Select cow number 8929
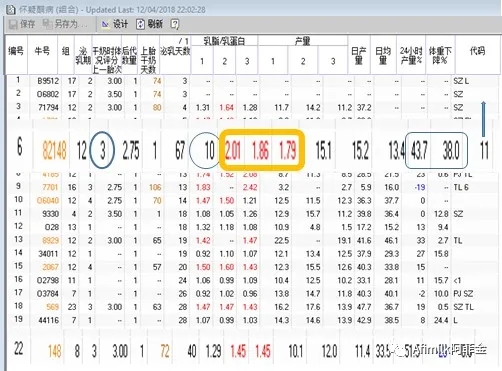502x371 pixels. [50, 241]
